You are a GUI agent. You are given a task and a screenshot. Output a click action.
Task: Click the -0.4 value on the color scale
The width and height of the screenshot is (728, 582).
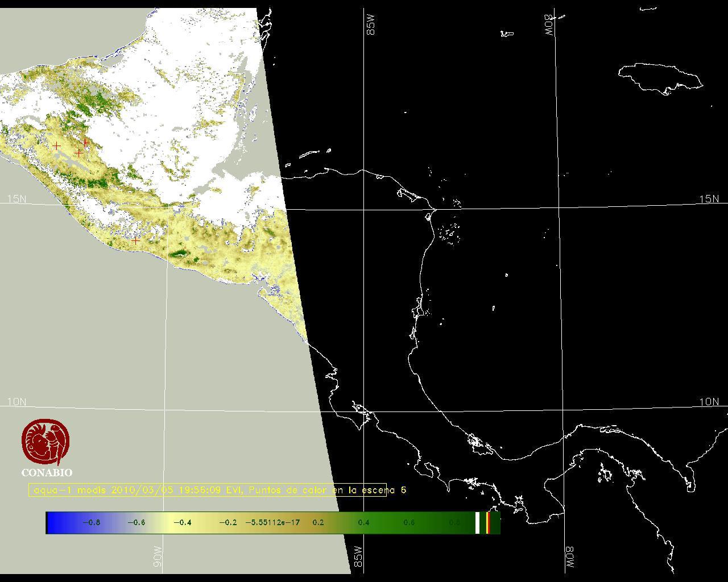coord(182,523)
